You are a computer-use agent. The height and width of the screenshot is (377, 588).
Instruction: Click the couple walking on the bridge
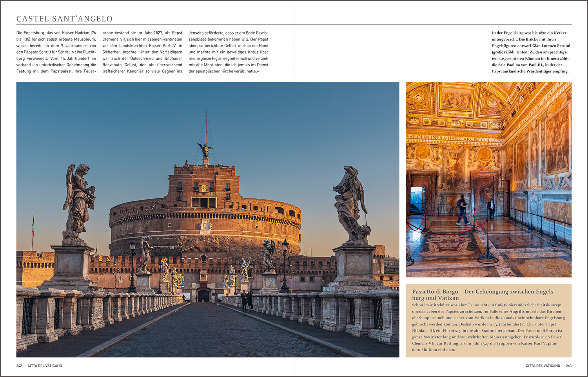(247, 301)
